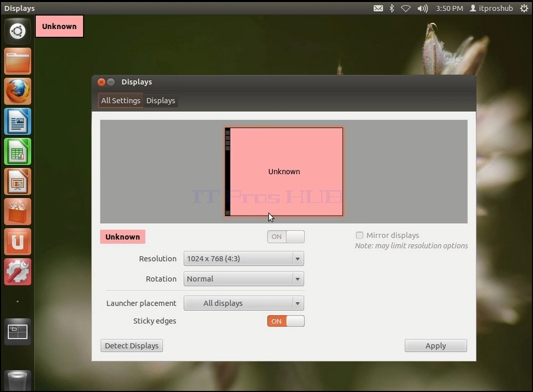Open the Resolution dropdown 1024 x 768
The width and height of the screenshot is (533, 392).
pos(244,258)
